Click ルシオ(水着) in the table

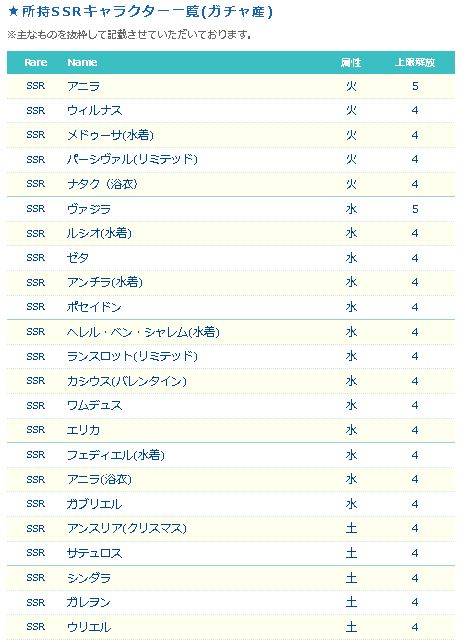100,233
